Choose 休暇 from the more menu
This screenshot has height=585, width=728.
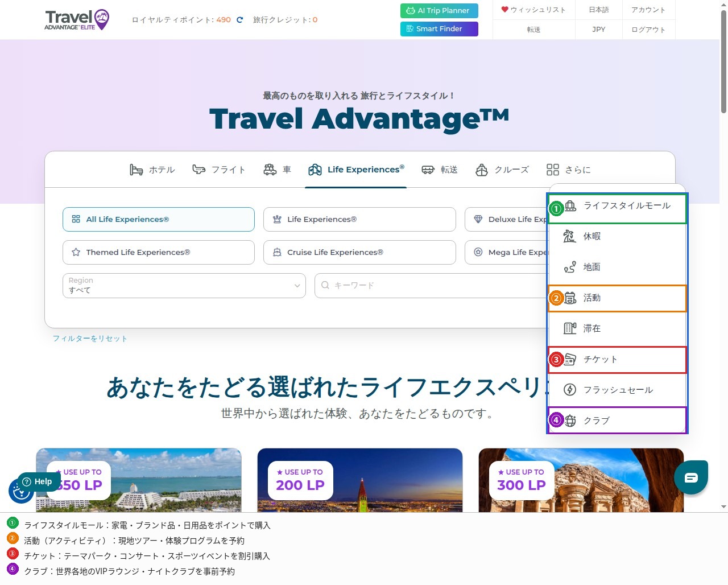[x=618, y=236]
